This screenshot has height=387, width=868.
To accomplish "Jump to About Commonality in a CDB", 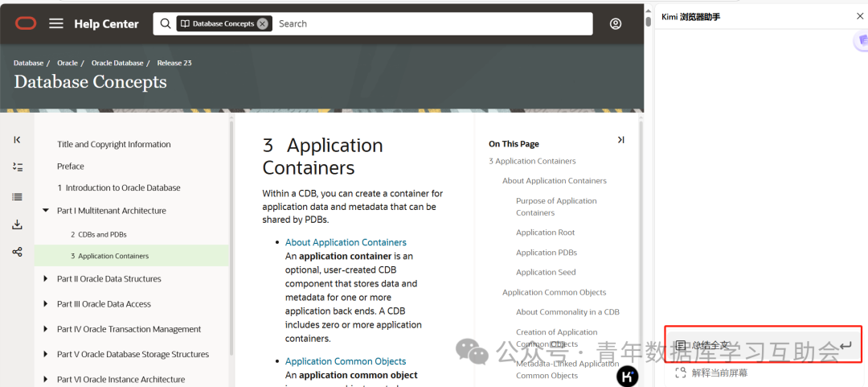I will coord(567,312).
